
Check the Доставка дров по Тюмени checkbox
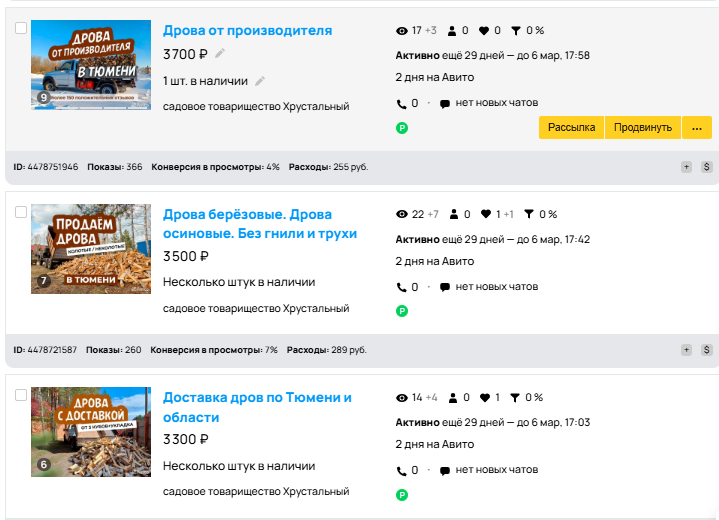point(21,395)
